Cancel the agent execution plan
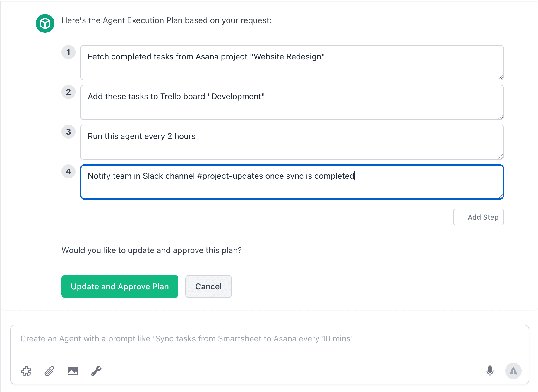 (208, 286)
